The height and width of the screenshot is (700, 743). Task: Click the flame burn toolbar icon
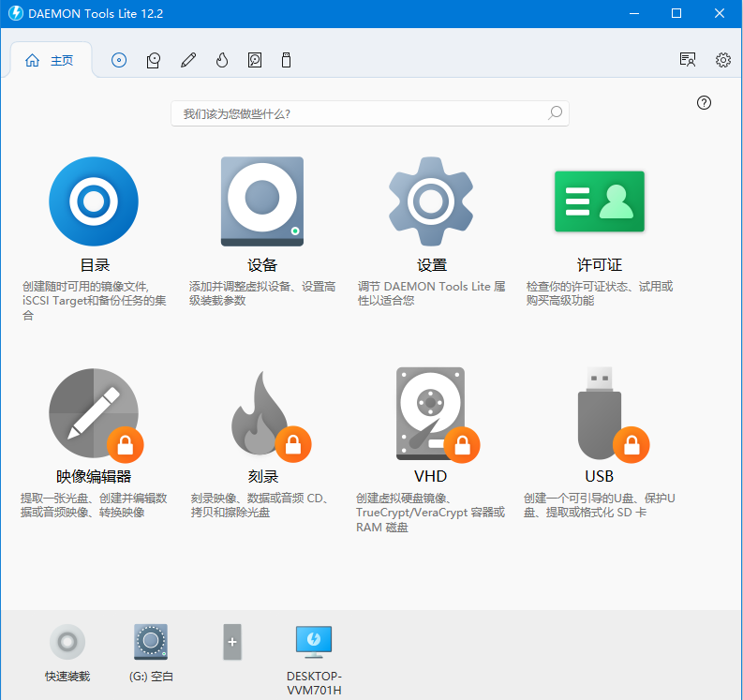click(x=222, y=60)
